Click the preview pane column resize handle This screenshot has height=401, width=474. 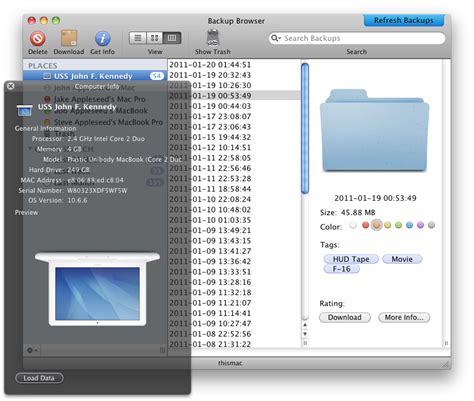(x=446, y=343)
